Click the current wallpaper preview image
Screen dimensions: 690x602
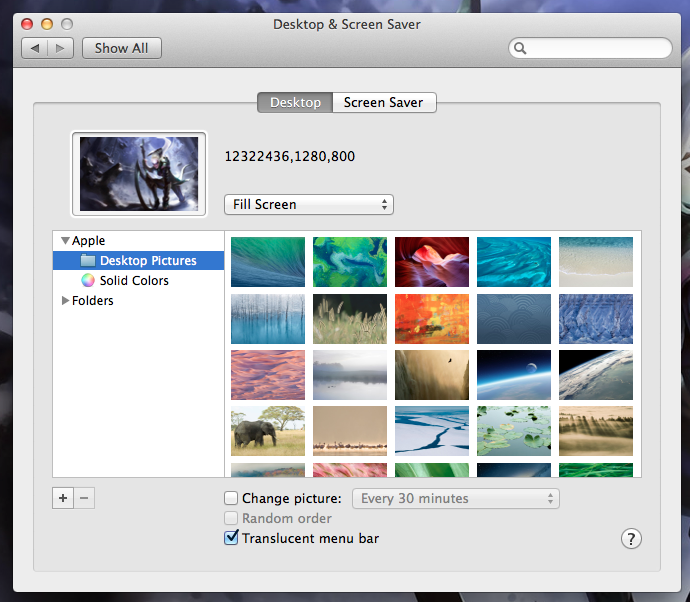click(x=139, y=174)
